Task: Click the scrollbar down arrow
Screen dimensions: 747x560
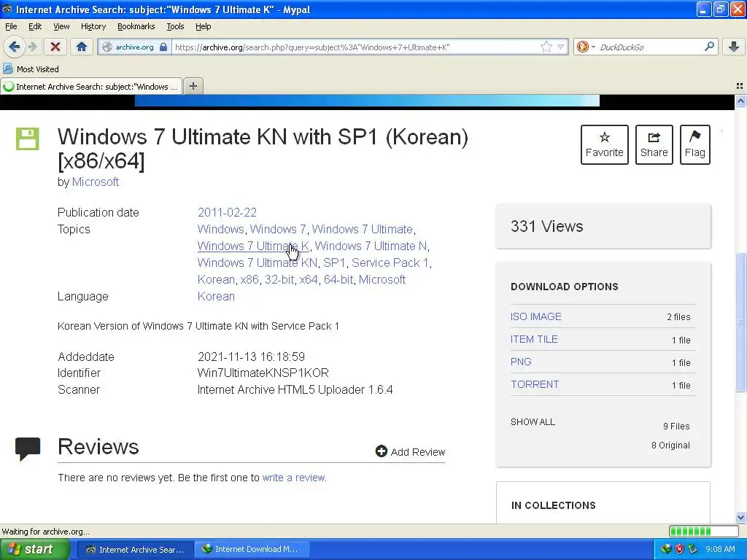Action: pos(740,518)
